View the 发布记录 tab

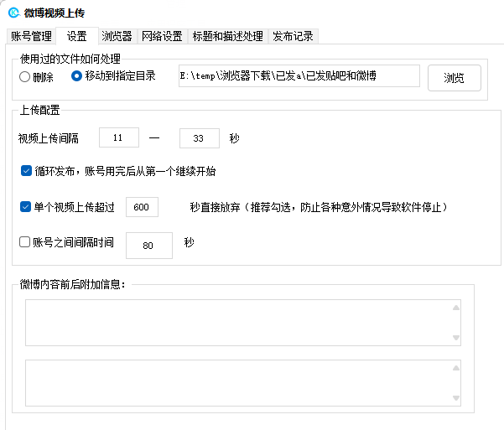click(294, 36)
